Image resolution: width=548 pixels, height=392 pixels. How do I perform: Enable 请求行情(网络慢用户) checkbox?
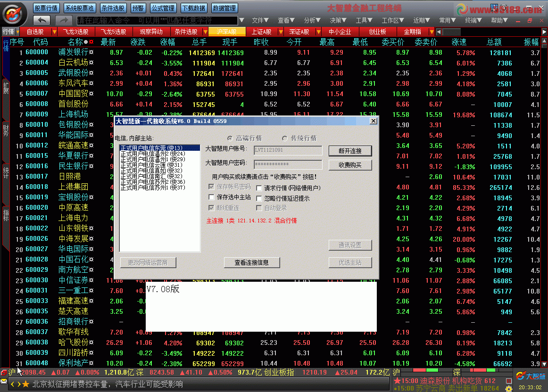pyautogui.click(x=259, y=188)
